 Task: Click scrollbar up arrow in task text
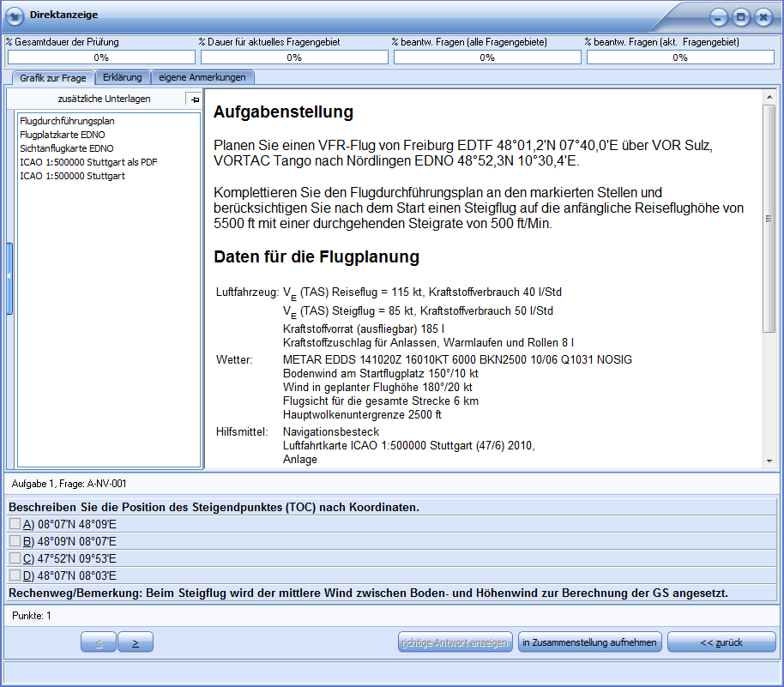tap(769, 97)
